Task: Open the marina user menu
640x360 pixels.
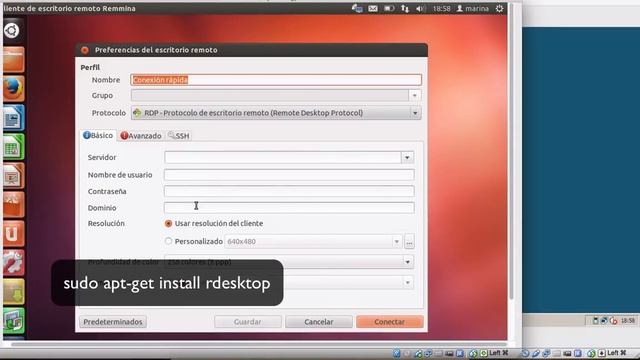Action: pos(472,8)
